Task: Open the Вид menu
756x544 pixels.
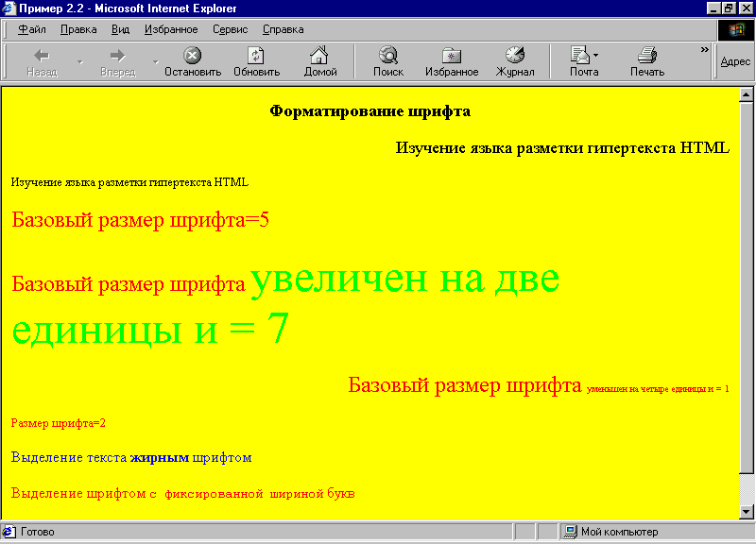Action: pyautogui.click(x=120, y=30)
